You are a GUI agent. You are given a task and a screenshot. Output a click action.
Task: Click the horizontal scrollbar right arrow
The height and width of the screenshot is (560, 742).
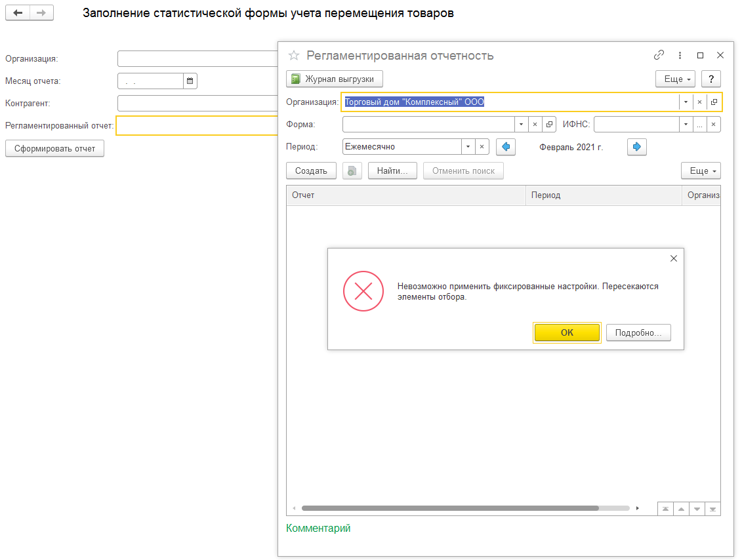pyautogui.click(x=638, y=508)
